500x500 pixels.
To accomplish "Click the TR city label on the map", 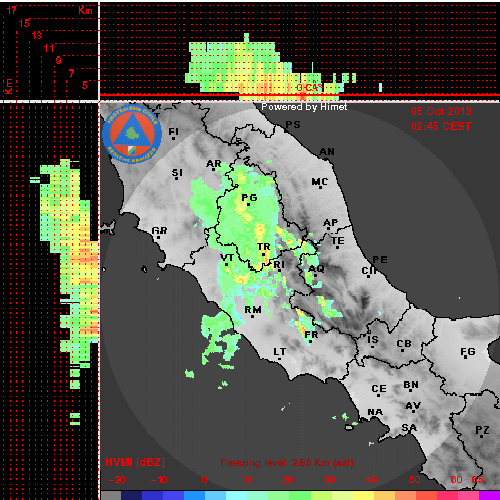I will 263,247.
